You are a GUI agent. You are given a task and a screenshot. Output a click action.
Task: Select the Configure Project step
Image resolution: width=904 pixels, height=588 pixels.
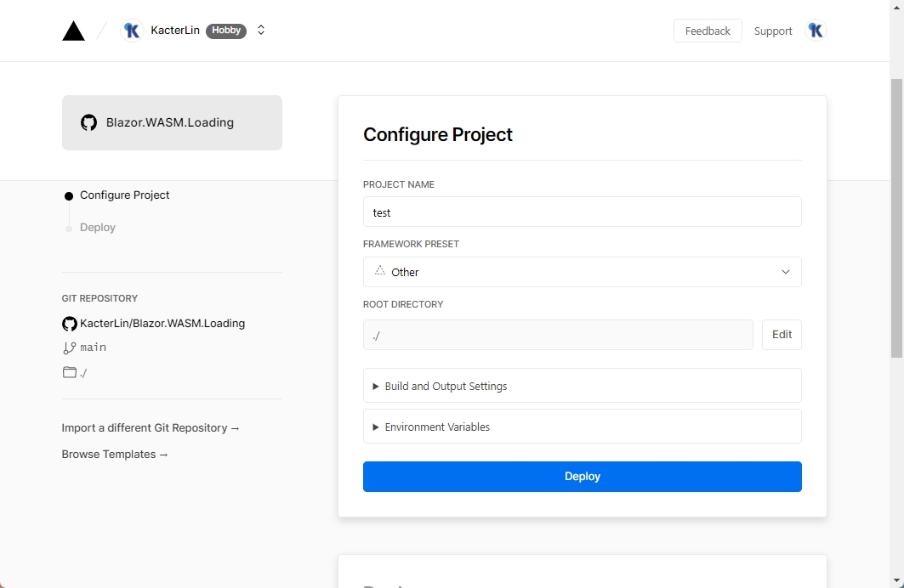pos(124,195)
